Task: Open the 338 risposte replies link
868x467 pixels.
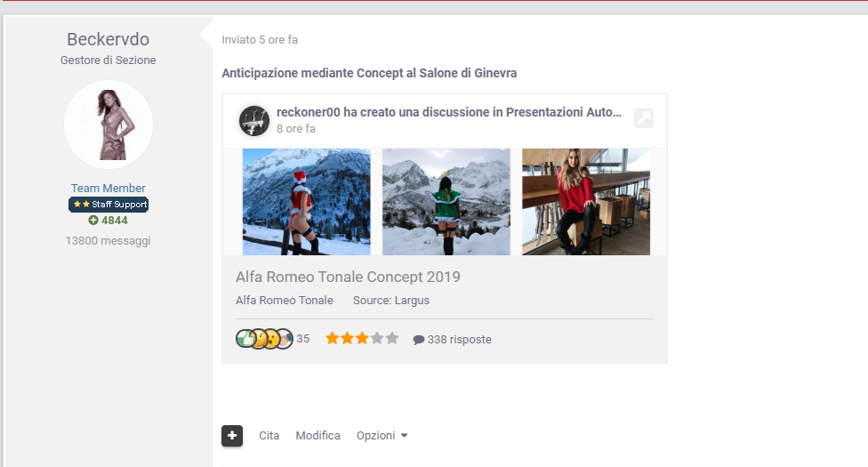Action: [x=453, y=340]
